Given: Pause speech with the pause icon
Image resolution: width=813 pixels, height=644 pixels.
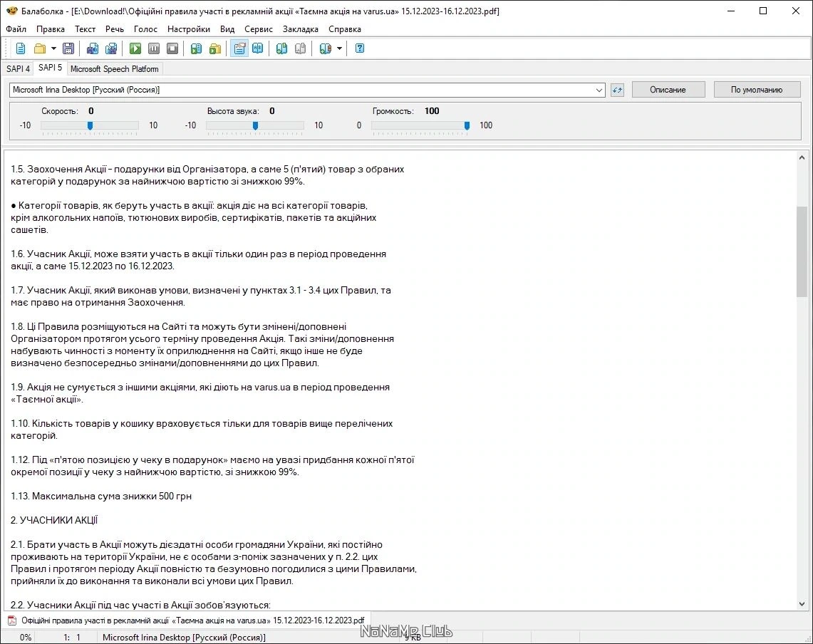Looking at the screenshot, I should point(154,48).
